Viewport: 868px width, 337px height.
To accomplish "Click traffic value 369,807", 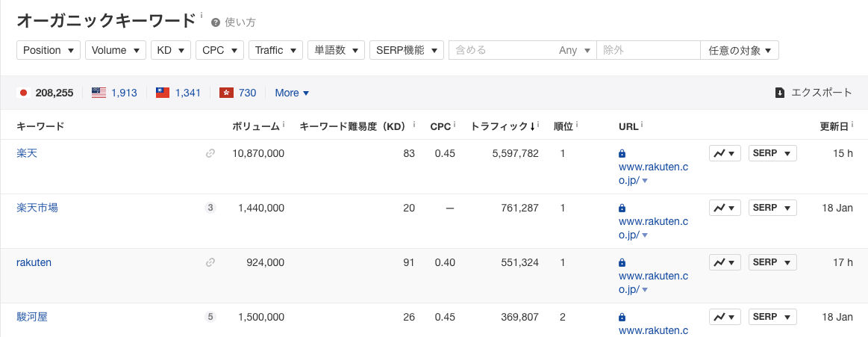I will click(x=519, y=317).
